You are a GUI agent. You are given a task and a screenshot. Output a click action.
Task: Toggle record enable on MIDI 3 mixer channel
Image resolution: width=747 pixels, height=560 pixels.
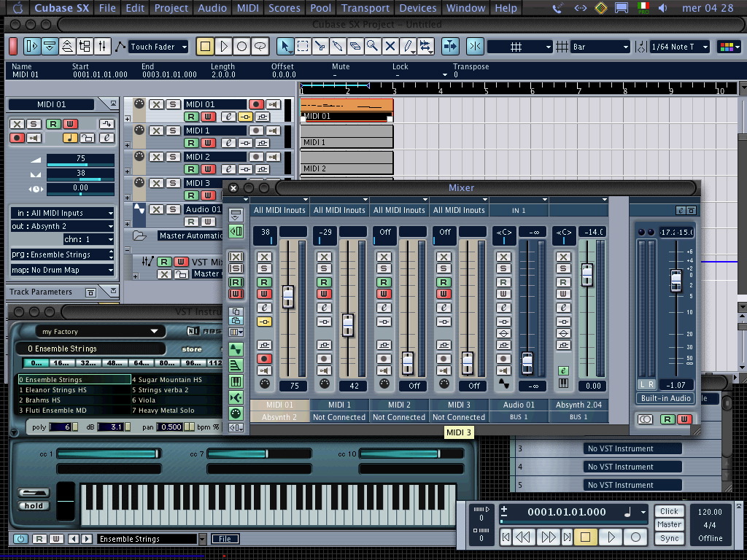[444, 359]
